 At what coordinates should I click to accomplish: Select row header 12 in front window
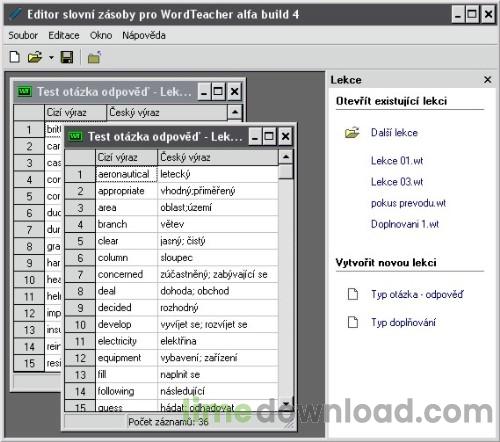[80, 358]
